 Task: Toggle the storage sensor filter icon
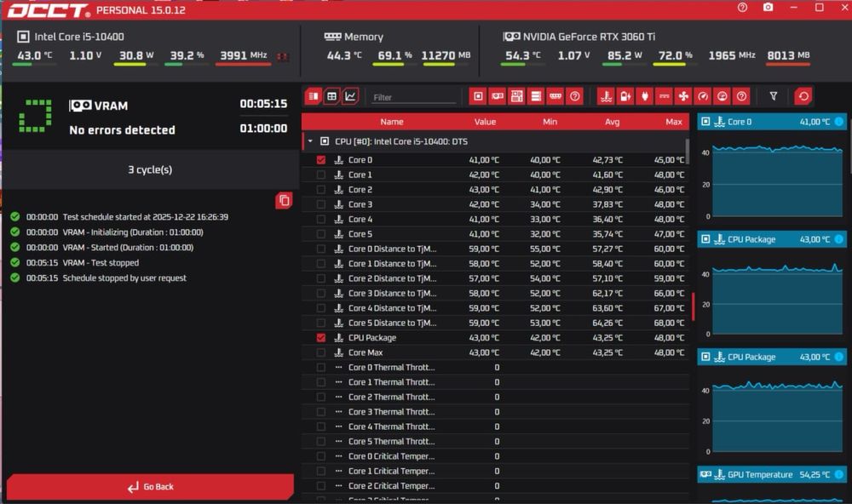click(536, 97)
